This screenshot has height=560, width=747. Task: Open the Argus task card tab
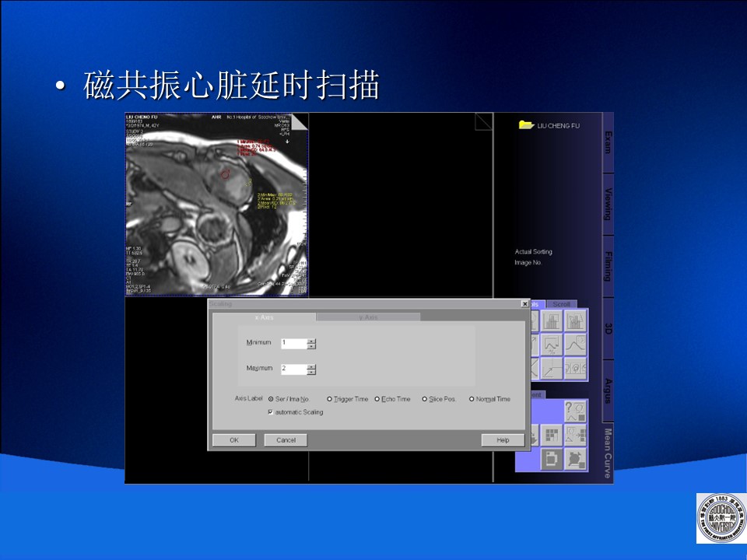(x=608, y=390)
